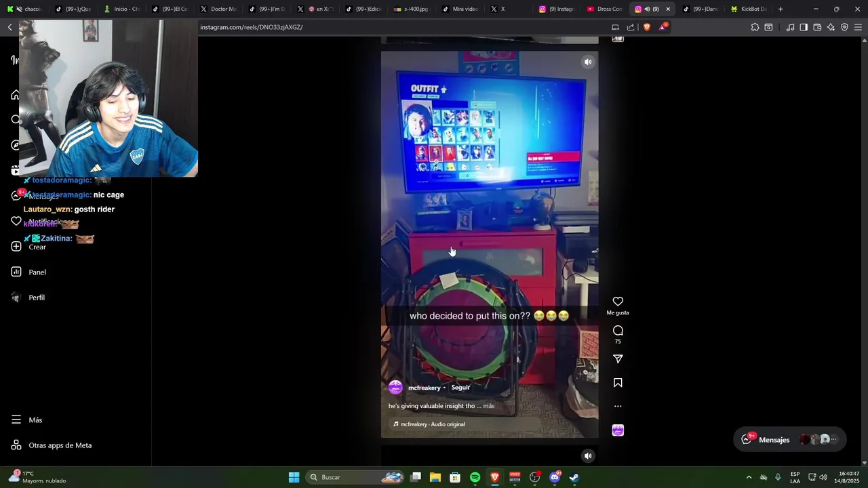Viewport: 868px width, 488px height.
Task: Expand the caption with 'más'
Action: [x=489, y=406]
